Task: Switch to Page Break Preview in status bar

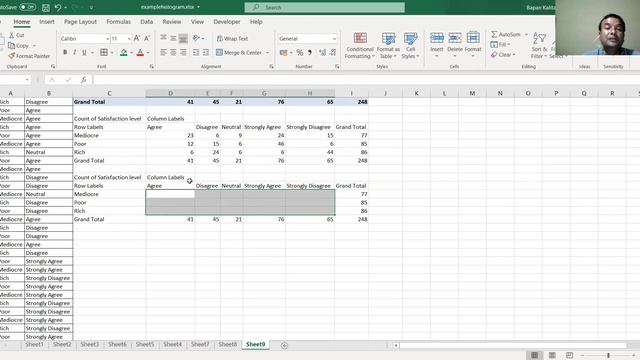Action: click(x=569, y=355)
